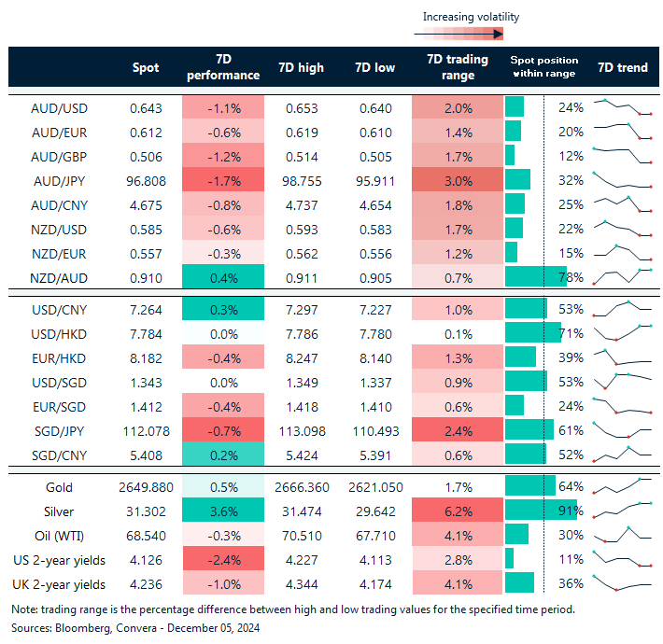Select the AUD/EUR row label
This screenshot has height=644, width=663.
(x=59, y=133)
